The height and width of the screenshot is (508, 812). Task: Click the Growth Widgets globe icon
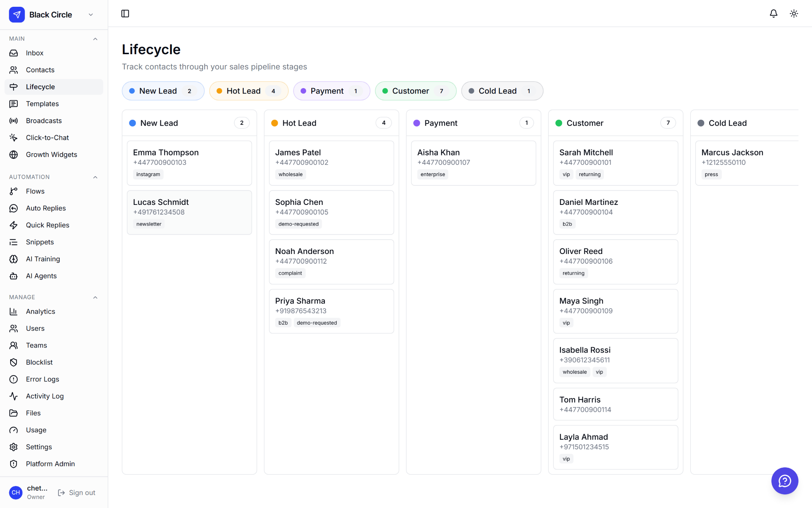[14, 155]
